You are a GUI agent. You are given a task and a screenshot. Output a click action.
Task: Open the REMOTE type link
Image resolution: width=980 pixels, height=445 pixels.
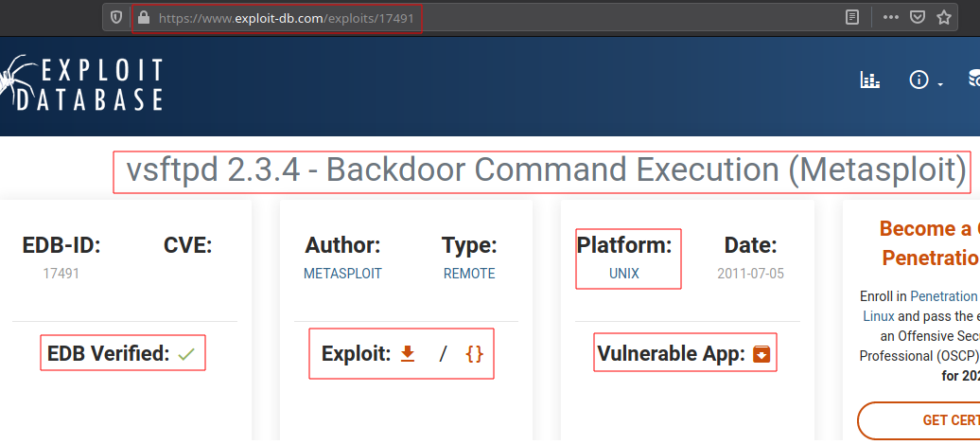click(x=469, y=274)
